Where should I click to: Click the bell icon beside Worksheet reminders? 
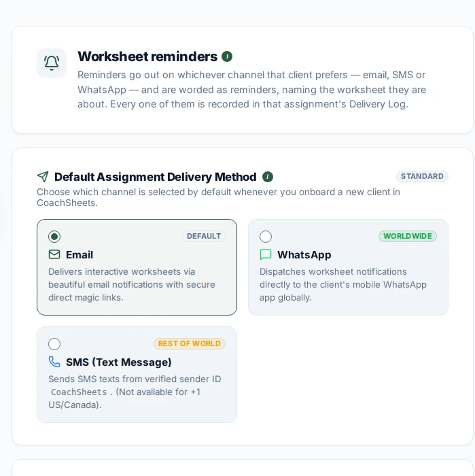click(x=52, y=63)
